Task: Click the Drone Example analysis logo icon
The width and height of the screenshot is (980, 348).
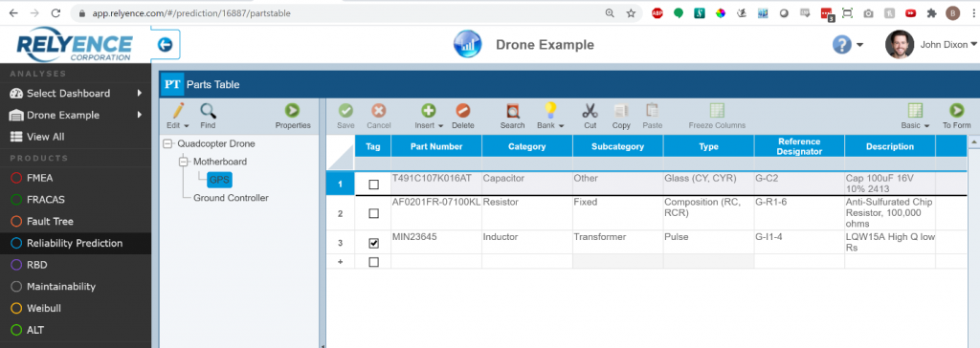Action: click(x=467, y=44)
